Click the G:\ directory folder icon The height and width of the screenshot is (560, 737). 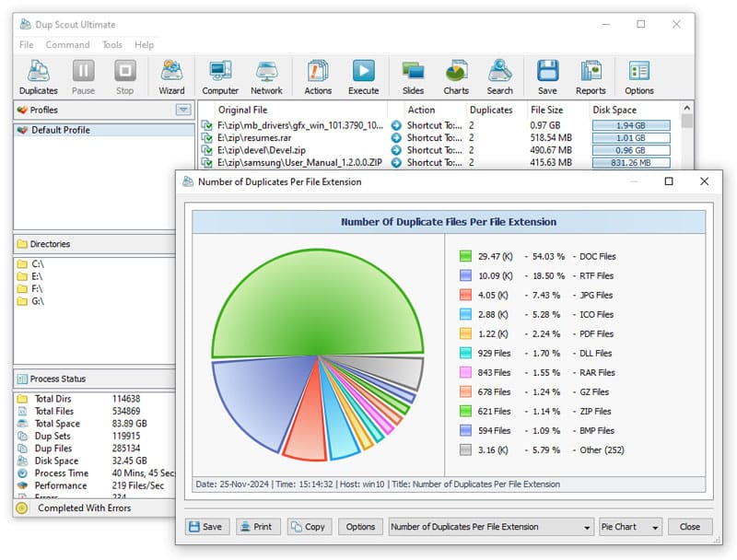[22, 301]
